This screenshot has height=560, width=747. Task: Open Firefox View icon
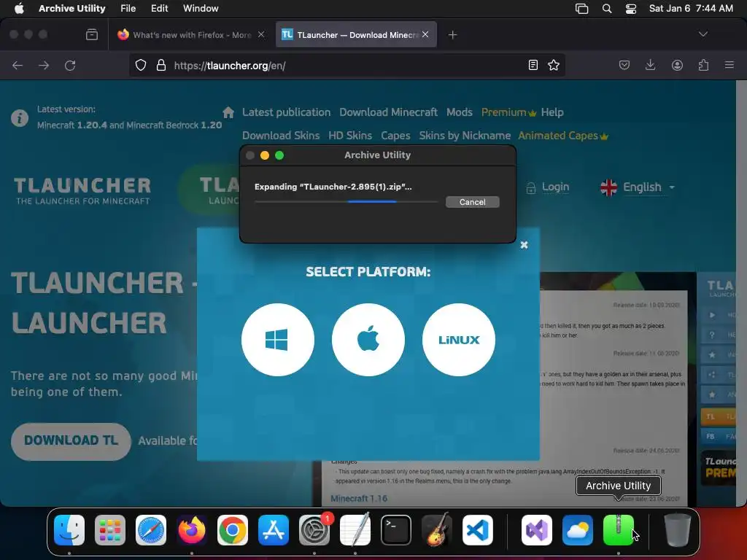pos(92,35)
